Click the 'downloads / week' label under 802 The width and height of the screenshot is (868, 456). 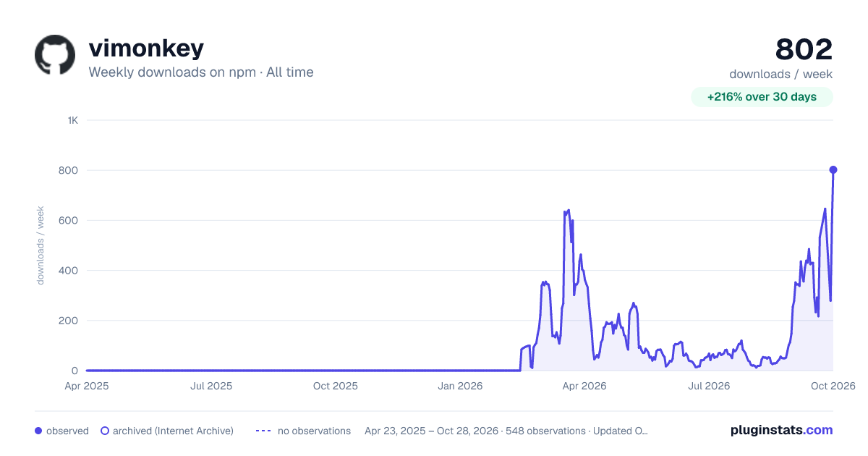(781, 74)
